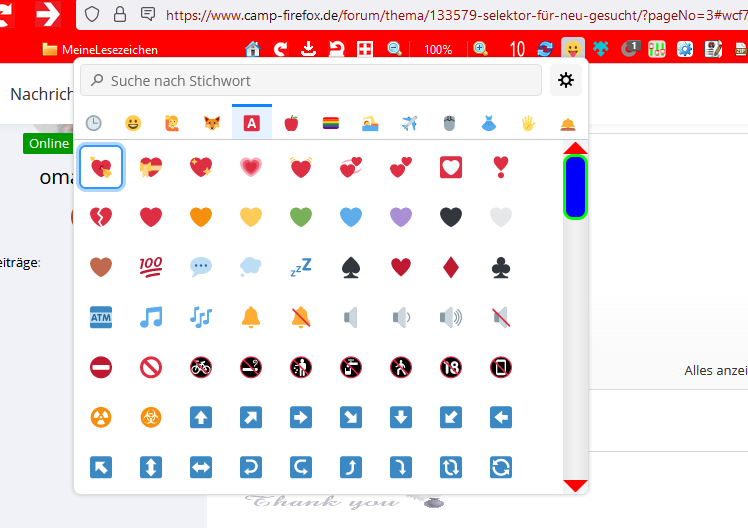
Task: Open the airplane travel category tab
Action: (x=410, y=123)
